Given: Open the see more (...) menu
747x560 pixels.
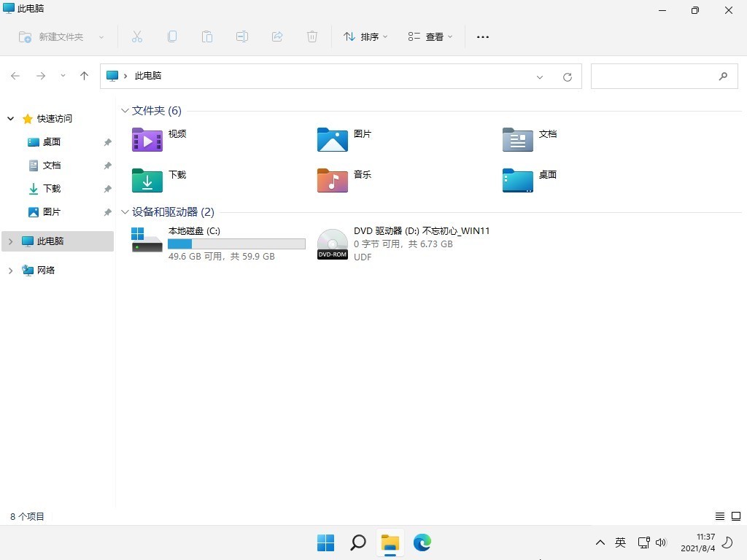Looking at the screenshot, I should coord(482,36).
